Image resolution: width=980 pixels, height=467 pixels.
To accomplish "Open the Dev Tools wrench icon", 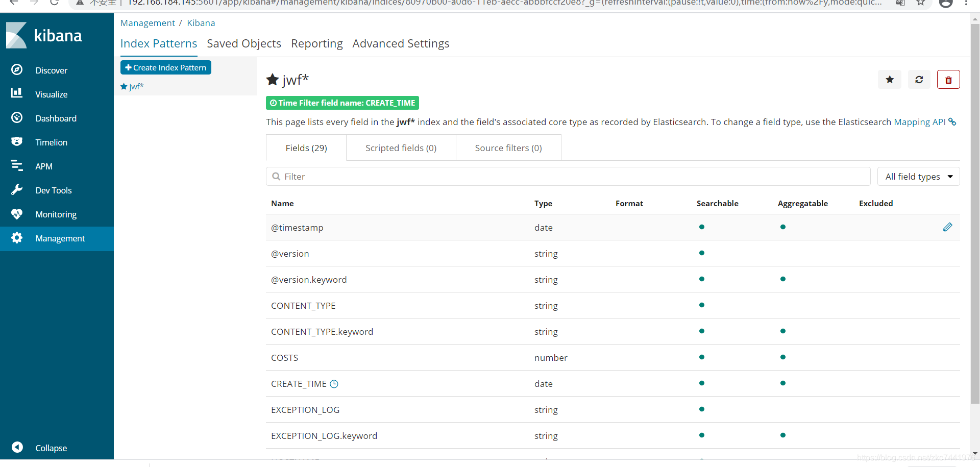I will (17, 189).
